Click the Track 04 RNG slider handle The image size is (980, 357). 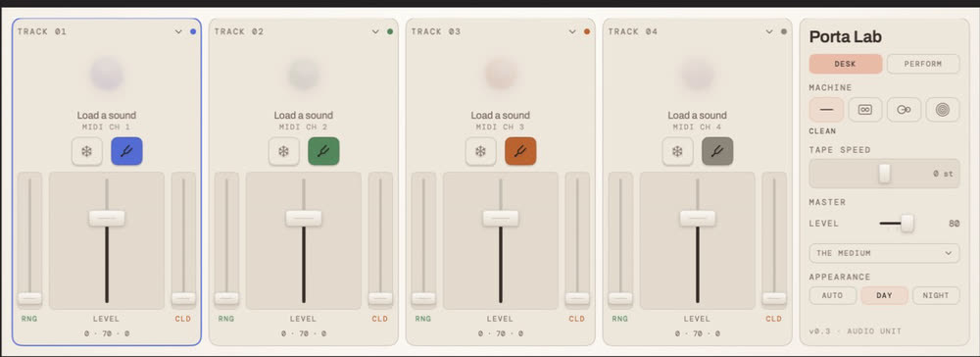[620, 298]
